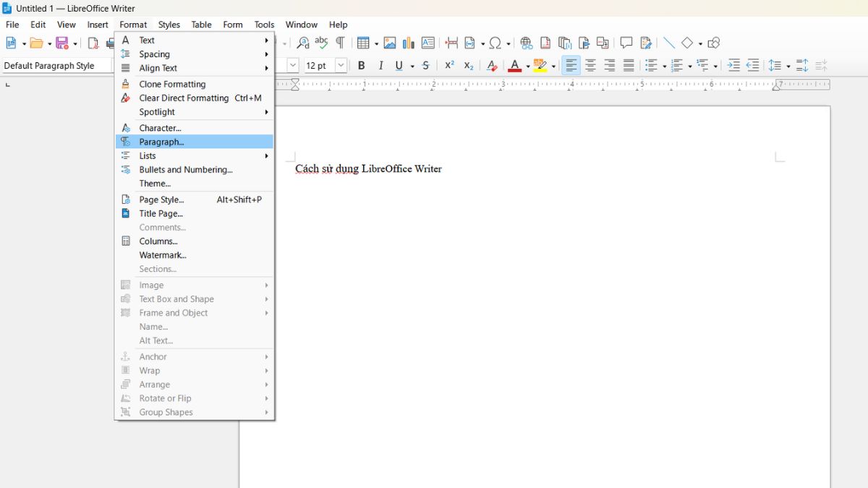Open the underline style dropdown arrow

tap(412, 67)
